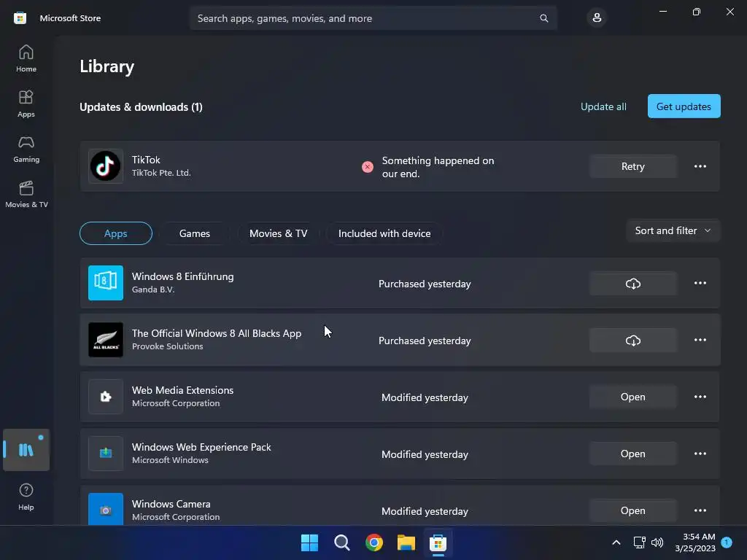
Task: Open the Gaming section in sidebar
Action: point(26,149)
